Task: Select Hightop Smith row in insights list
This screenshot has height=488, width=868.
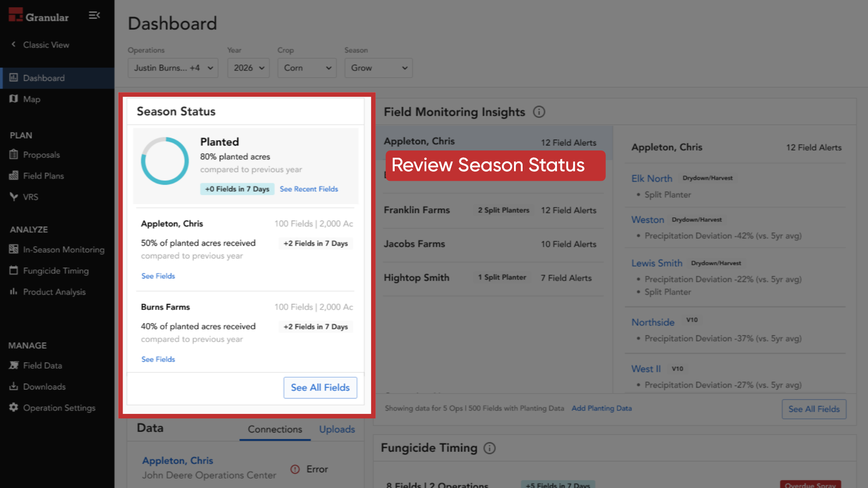Action: tap(494, 278)
